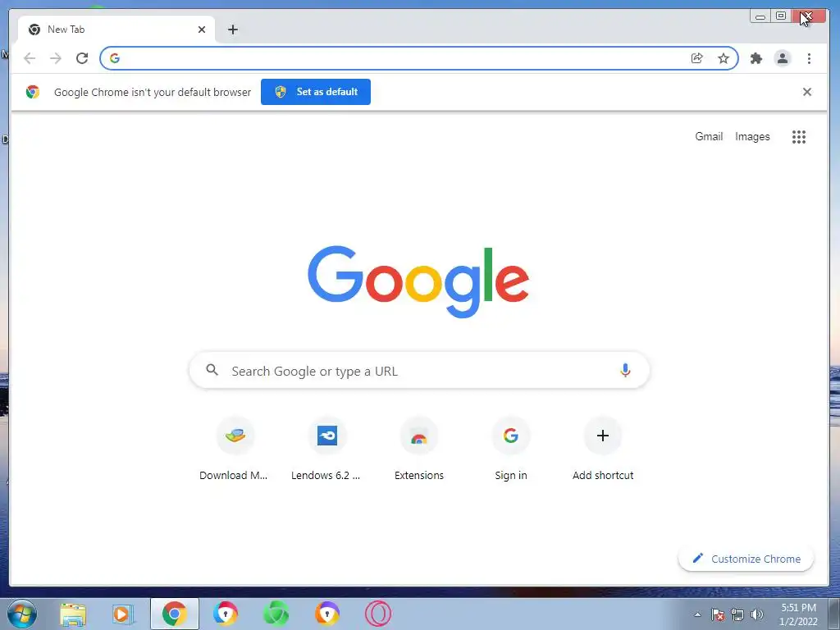Minimize the Chrome window
The image size is (840, 630).
click(x=760, y=16)
